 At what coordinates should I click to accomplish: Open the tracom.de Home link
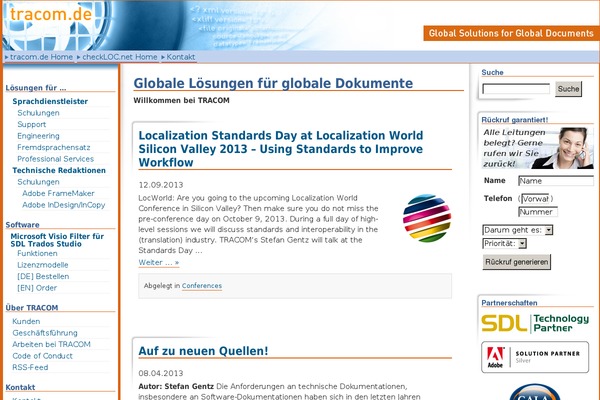coord(41,57)
